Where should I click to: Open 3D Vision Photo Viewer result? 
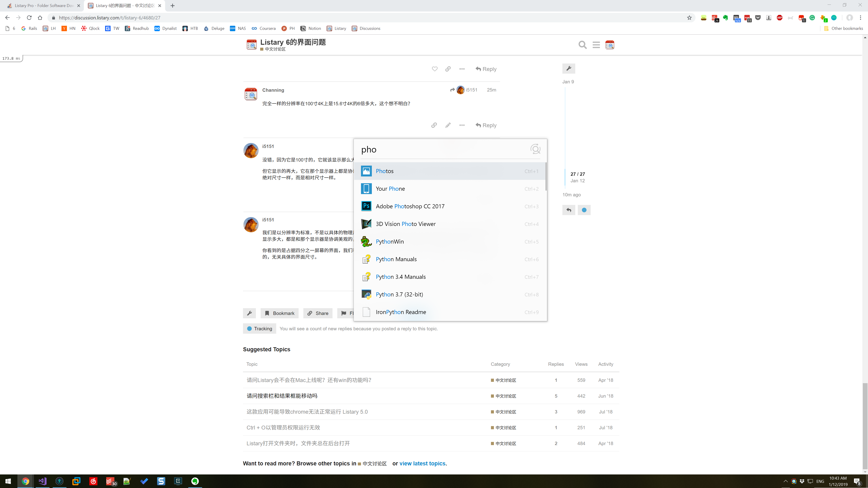[x=450, y=224]
